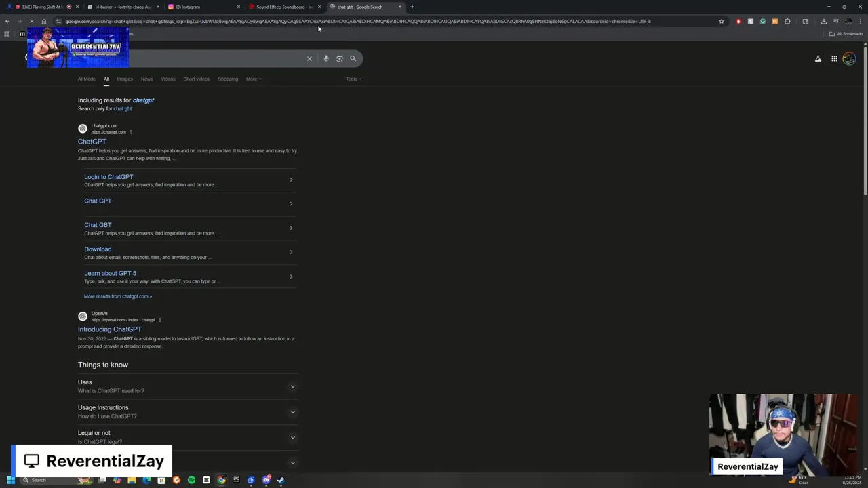Screen dimensions: 868x488
Task: Open Chrome home page button
Action: [44, 21]
